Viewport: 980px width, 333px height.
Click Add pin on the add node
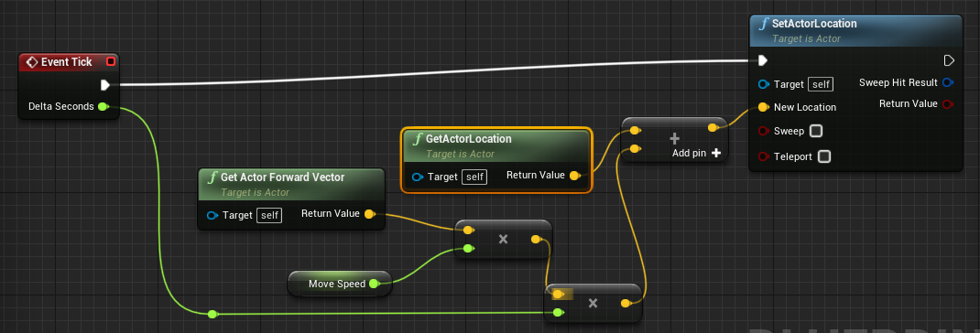tap(696, 153)
